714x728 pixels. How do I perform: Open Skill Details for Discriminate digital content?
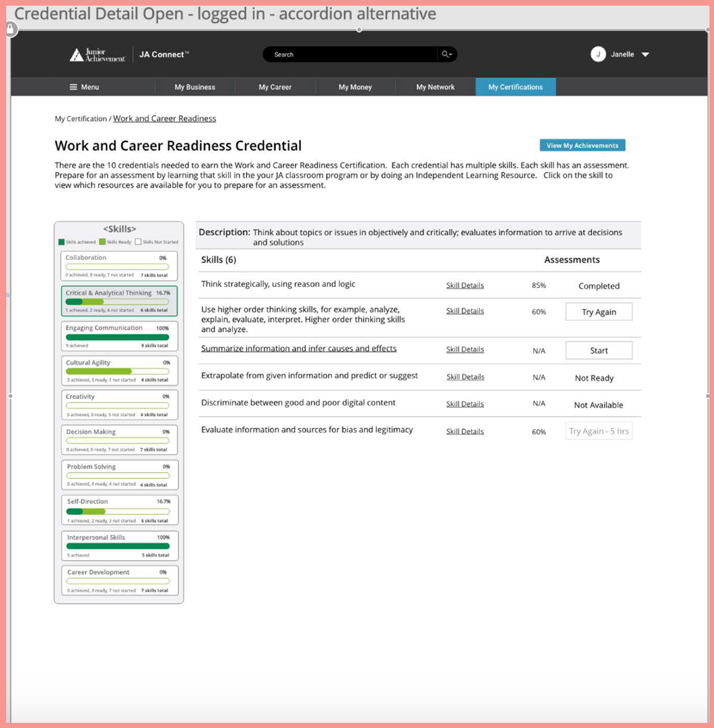tap(465, 404)
